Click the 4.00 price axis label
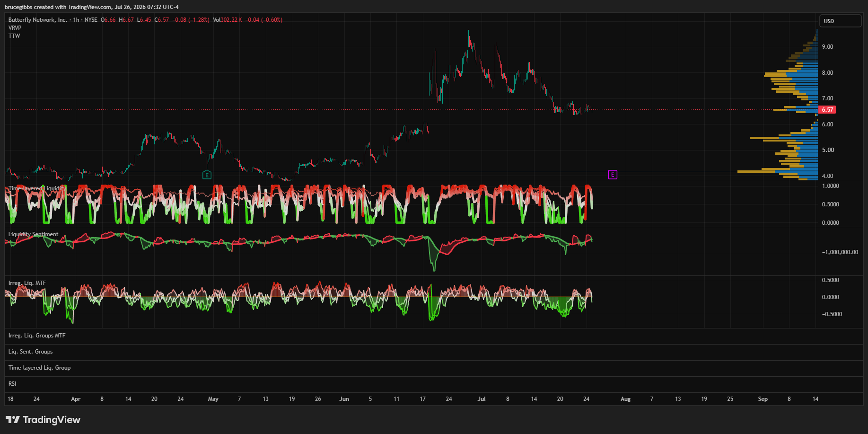Image resolution: width=868 pixels, height=434 pixels. click(x=828, y=176)
